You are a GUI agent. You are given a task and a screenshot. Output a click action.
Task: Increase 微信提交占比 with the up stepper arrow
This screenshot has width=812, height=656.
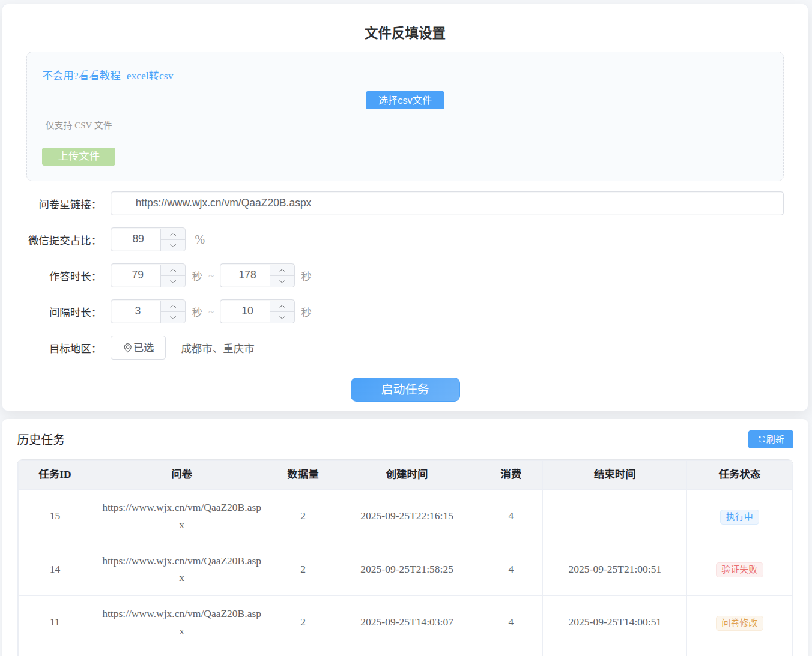(x=172, y=234)
